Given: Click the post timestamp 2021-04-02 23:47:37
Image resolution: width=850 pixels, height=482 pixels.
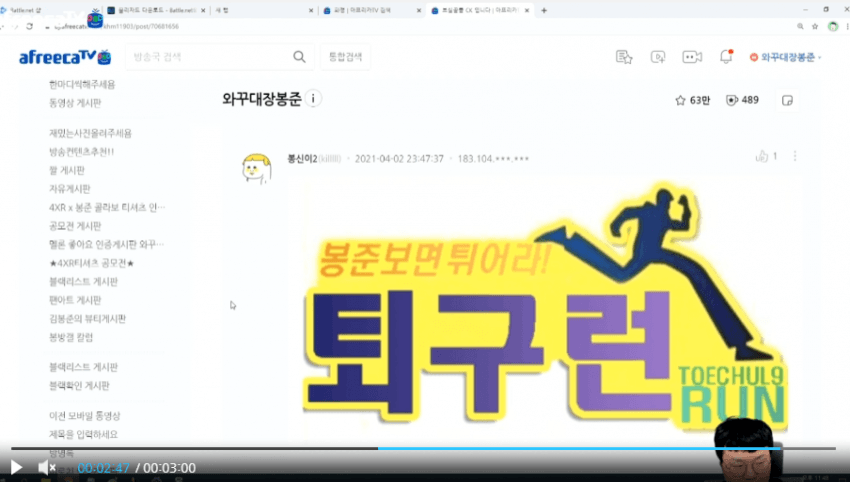Looking at the screenshot, I should [399, 158].
